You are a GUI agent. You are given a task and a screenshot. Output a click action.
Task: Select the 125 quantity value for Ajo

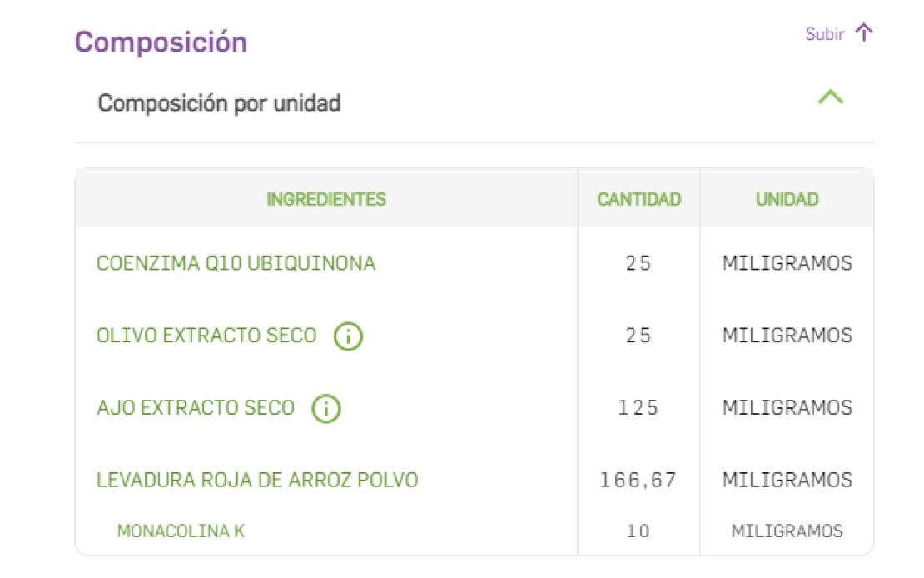tap(638, 408)
